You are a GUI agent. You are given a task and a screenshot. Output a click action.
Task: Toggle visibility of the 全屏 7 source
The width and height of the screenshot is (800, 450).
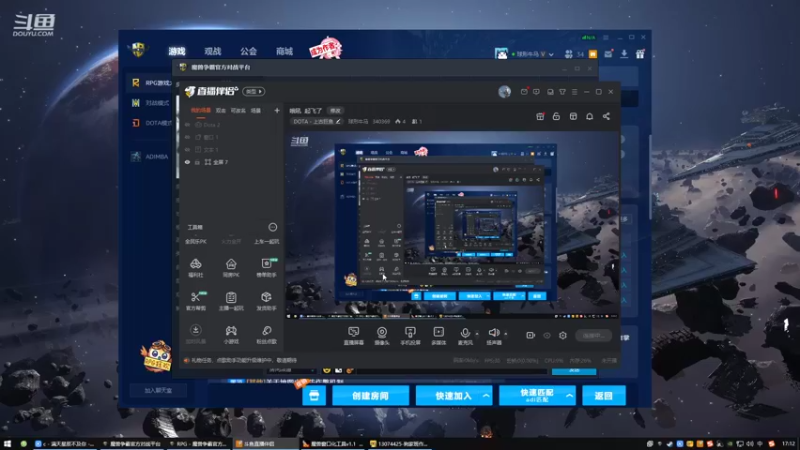[x=187, y=162]
